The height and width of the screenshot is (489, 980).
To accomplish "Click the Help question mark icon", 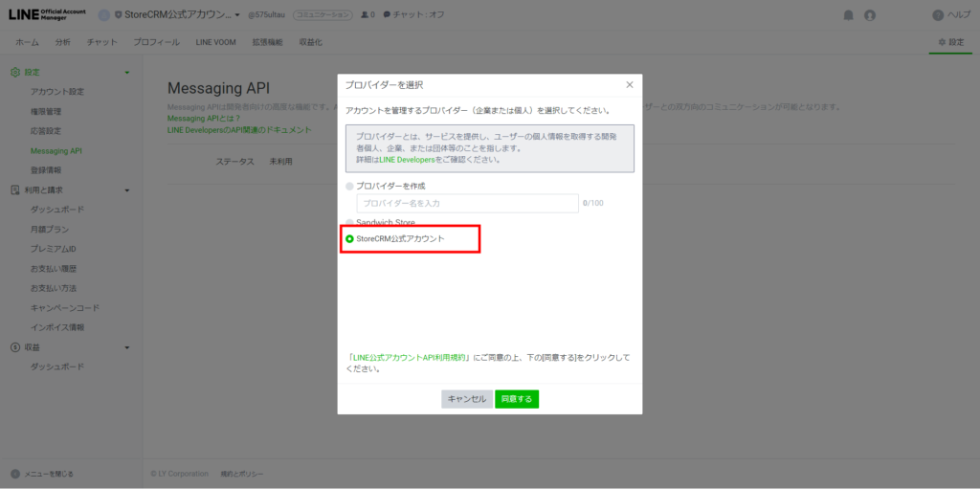I will tap(938, 15).
